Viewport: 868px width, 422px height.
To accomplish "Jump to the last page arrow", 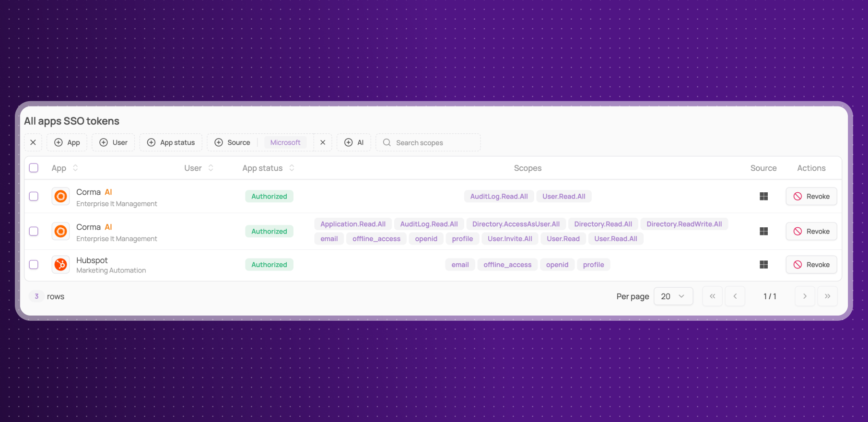I will (x=827, y=296).
